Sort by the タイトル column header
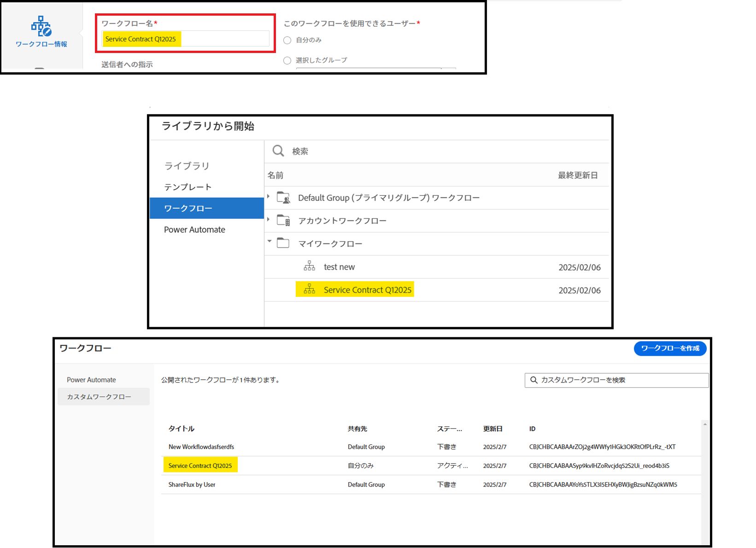Viewport: 756px width, 548px height. click(182, 429)
